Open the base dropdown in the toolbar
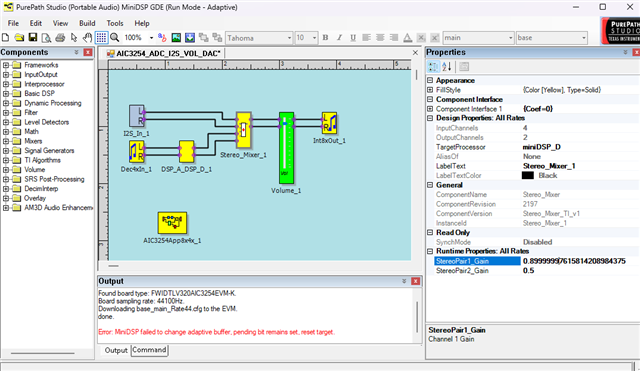The width and height of the screenshot is (640, 371). [584, 38]
